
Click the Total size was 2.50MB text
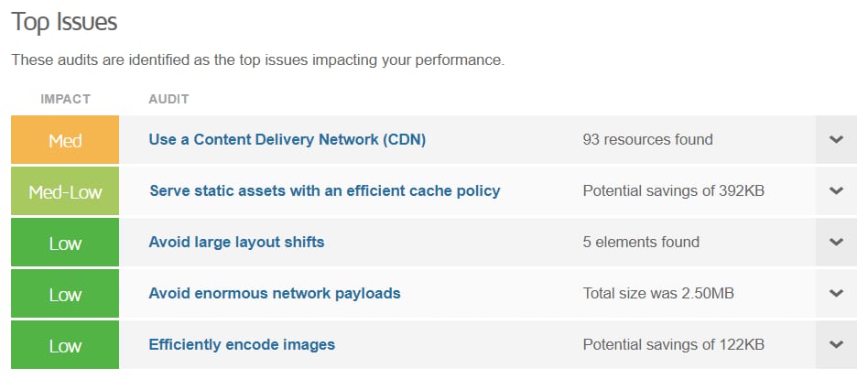(658, 294)
